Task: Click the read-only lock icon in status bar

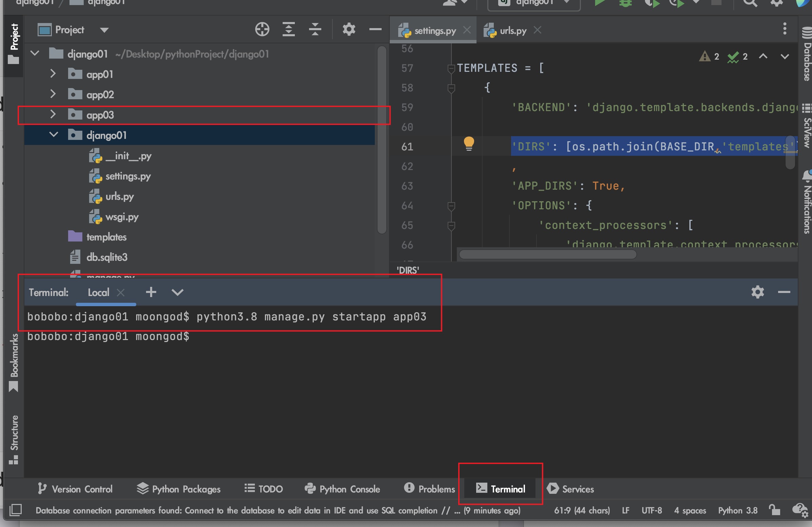Action: [x=774, y=510]
